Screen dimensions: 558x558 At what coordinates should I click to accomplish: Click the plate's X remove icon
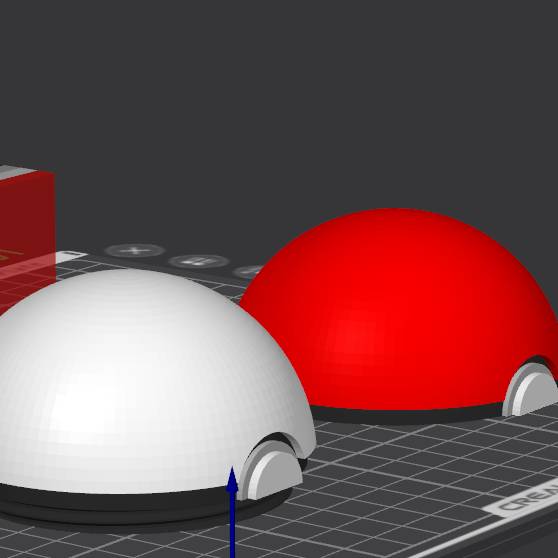135,251
